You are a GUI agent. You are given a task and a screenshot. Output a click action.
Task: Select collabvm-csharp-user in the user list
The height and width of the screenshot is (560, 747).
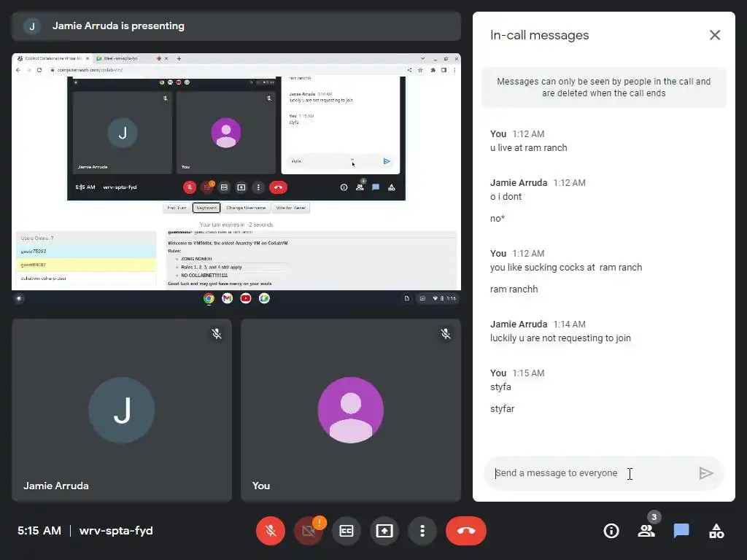[x=86, y=278]
